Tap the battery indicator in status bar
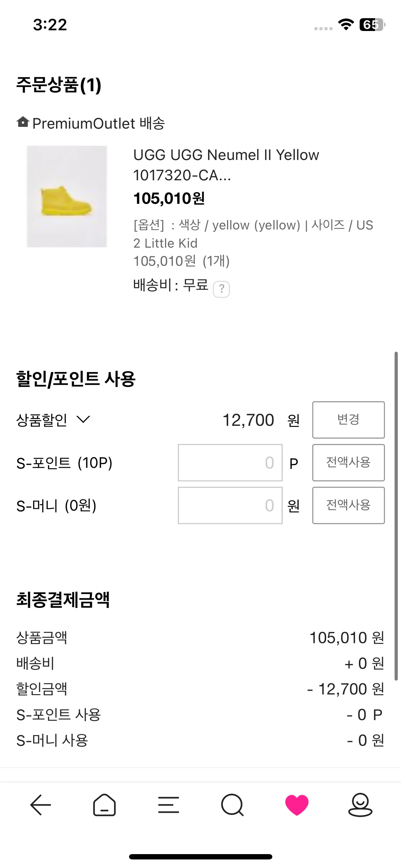The height and width of the screenshot is (868, 401). pyautogui.click(x=372, y=25)
